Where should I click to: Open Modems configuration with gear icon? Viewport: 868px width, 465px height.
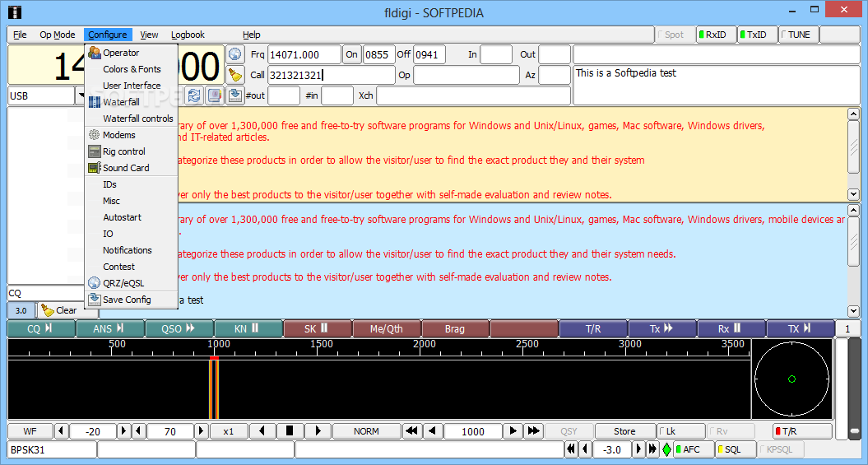tap(131, 135)
